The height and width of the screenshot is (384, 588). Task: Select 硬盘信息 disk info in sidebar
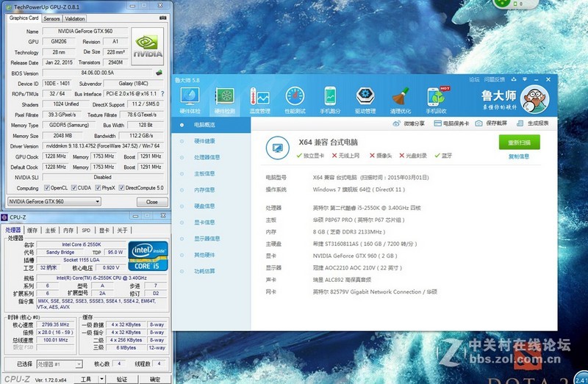pos(212,206)
